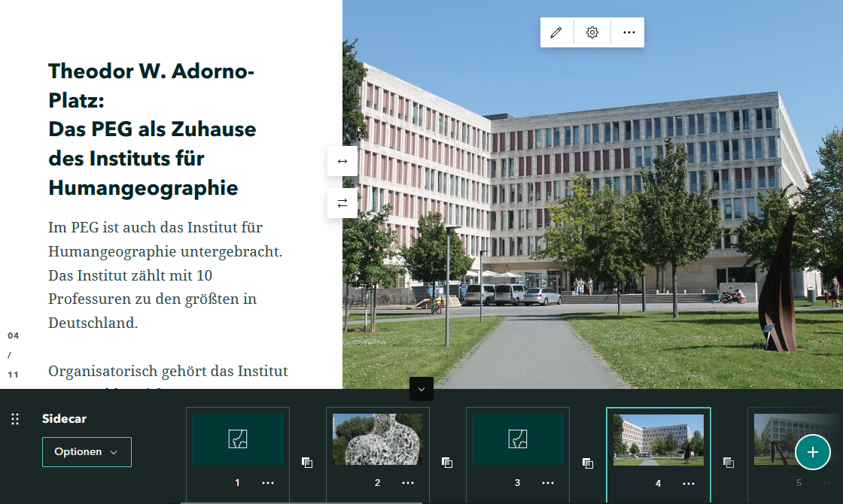The height and width of the screenshot is (504, 843).
Task: Expand the Optionen dropdown
Action: 87,452
